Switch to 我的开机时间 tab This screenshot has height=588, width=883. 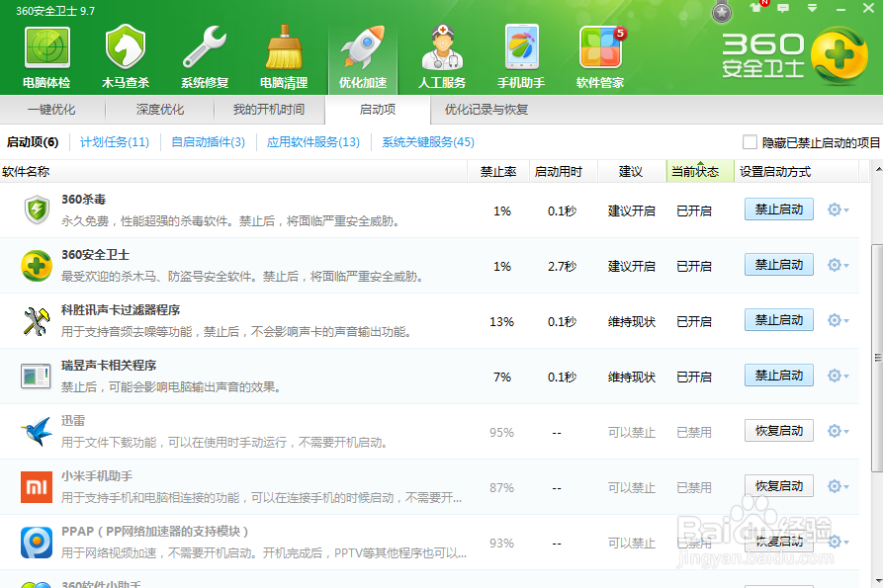[x=269, y=110]
